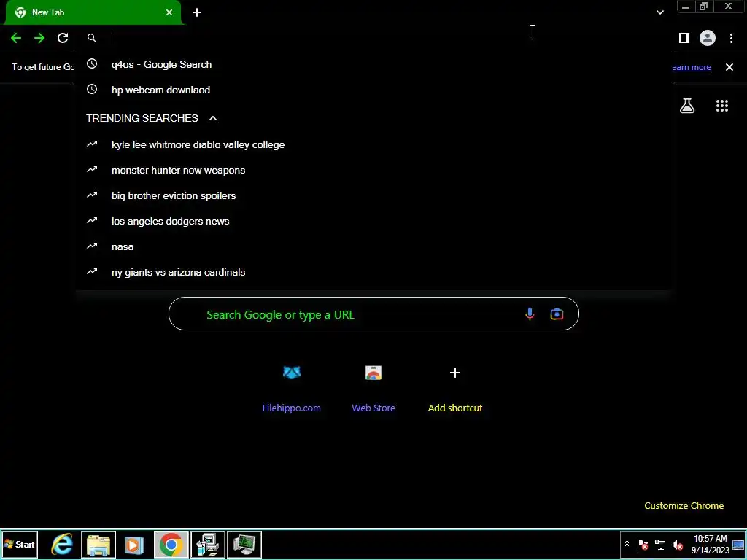Click the Search Google or type a URL box
The height and width of the screenshot is (560, 747).
(373, 314)
